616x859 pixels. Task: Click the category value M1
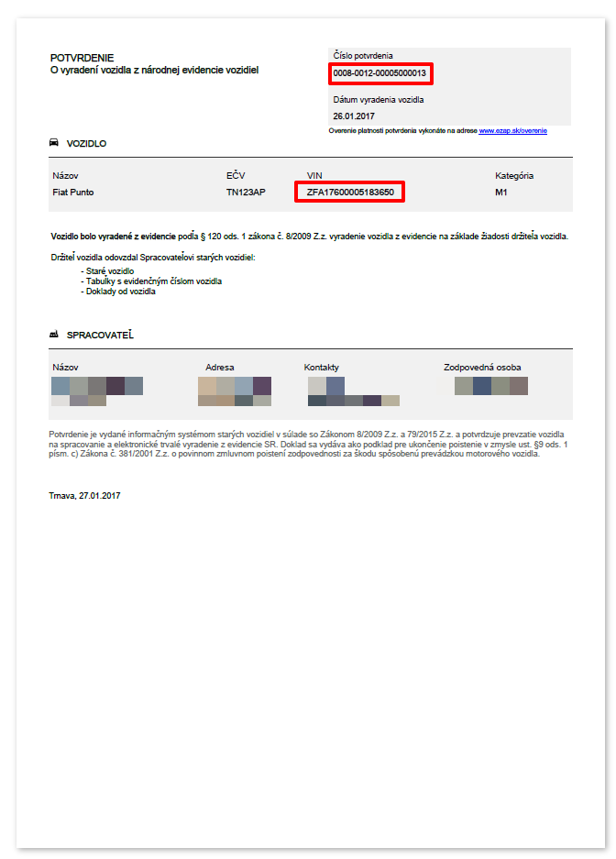(501, 193)
